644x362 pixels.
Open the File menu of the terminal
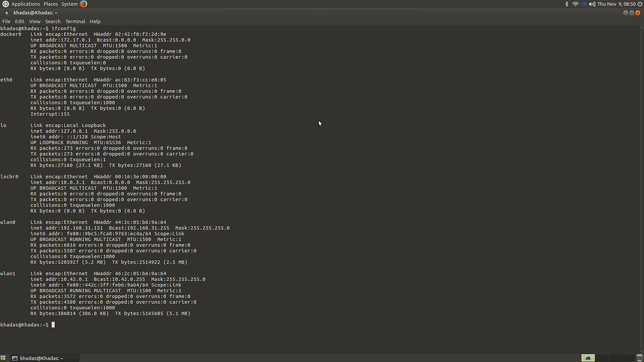point(6,21)
